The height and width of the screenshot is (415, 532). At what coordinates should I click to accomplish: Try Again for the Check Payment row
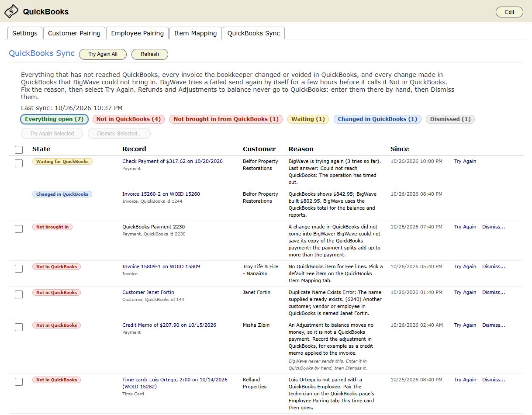tap(465, 161)
